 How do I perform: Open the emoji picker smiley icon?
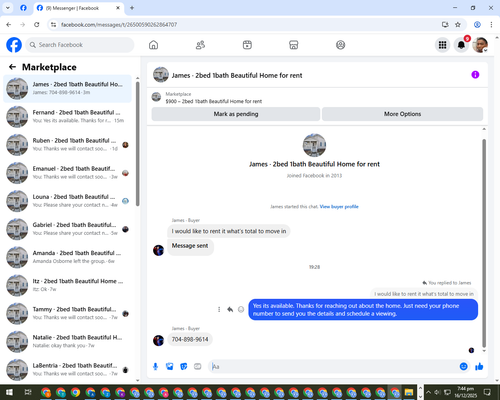(463, 367)
